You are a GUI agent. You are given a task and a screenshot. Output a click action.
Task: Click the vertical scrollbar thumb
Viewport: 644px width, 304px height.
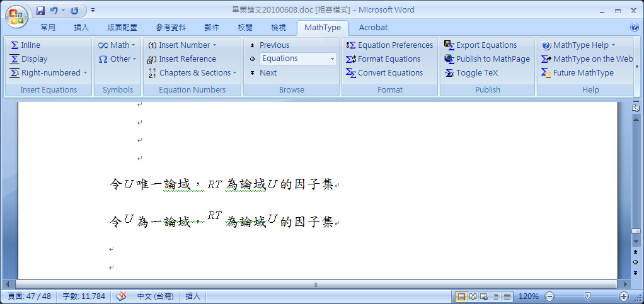tap(635, 233)
